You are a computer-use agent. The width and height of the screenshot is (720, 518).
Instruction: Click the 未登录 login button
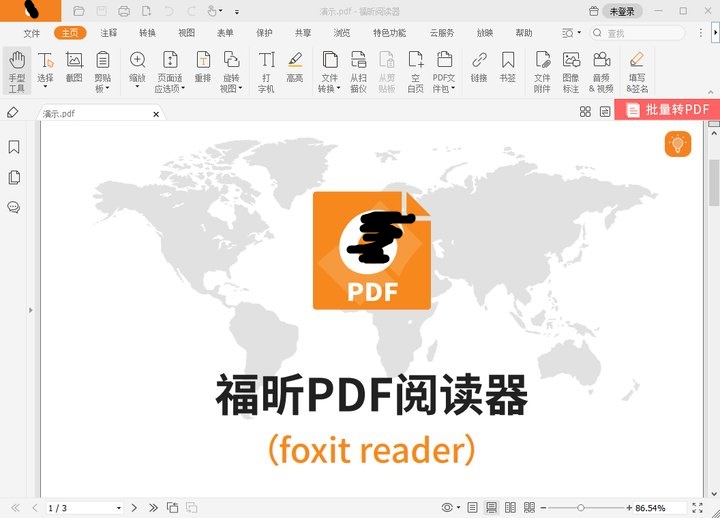click(x=622, y=11)
